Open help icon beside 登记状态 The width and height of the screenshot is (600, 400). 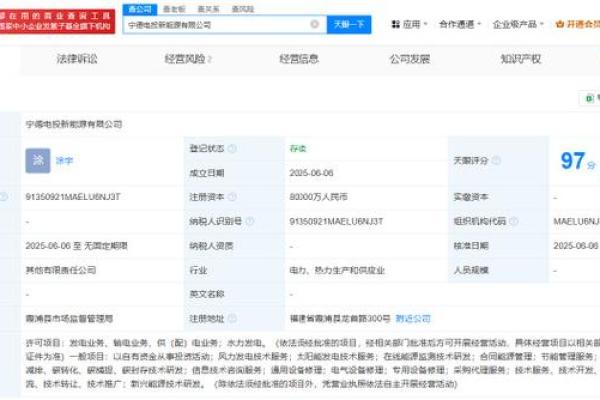tap(232, 149)
